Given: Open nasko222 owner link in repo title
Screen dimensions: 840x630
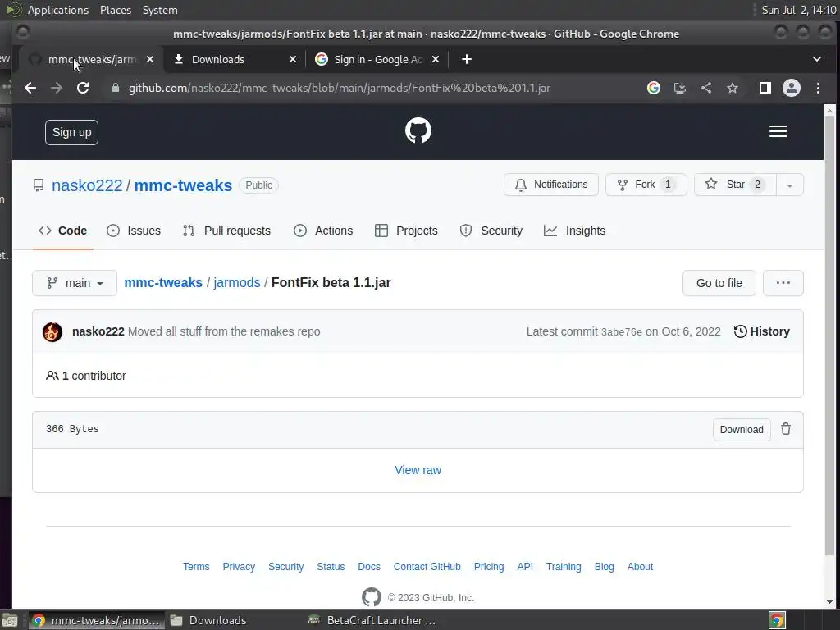Looking at the screenshot, I should click(87, 185).
